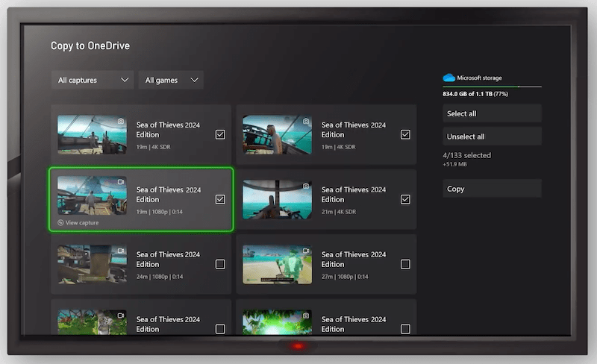The image size is (597, 364).
Task: Check the 27m 1080p clip checkbox
Action: click(405, 264)
